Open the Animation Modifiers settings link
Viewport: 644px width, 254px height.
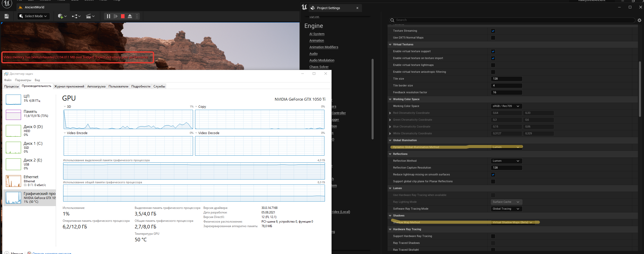324,47
